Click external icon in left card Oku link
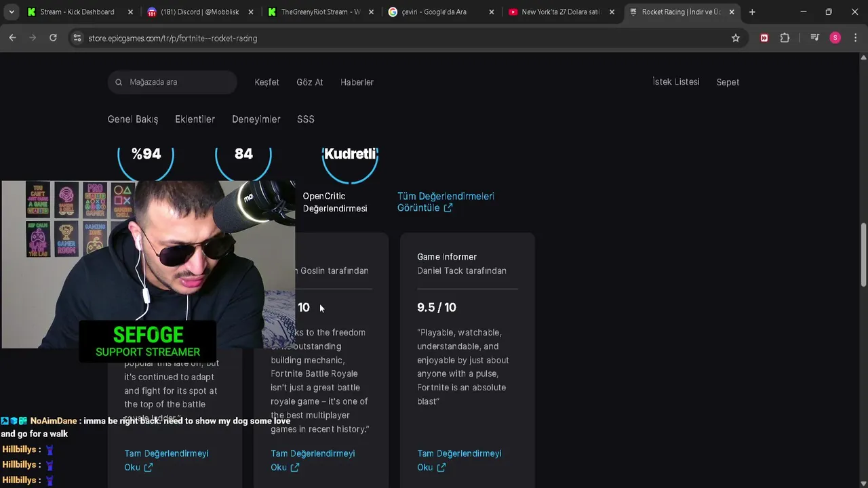868x488 pixels. (148, 467)
